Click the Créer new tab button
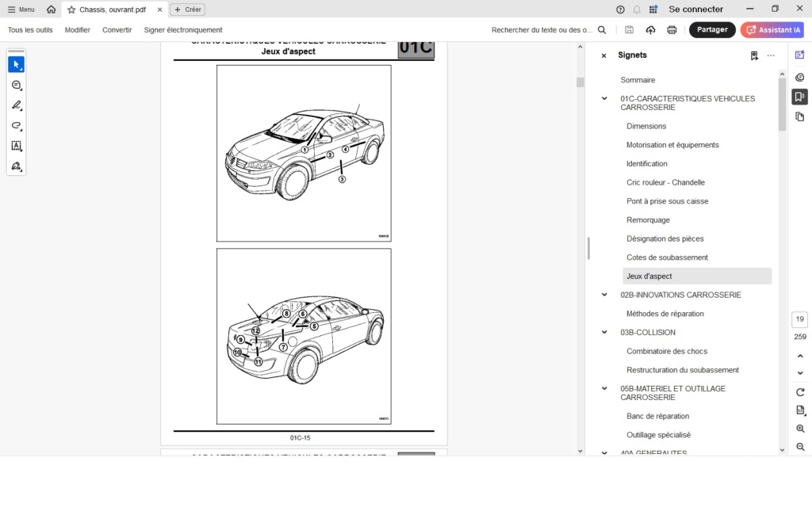812x511 pixels. point(187,10)
